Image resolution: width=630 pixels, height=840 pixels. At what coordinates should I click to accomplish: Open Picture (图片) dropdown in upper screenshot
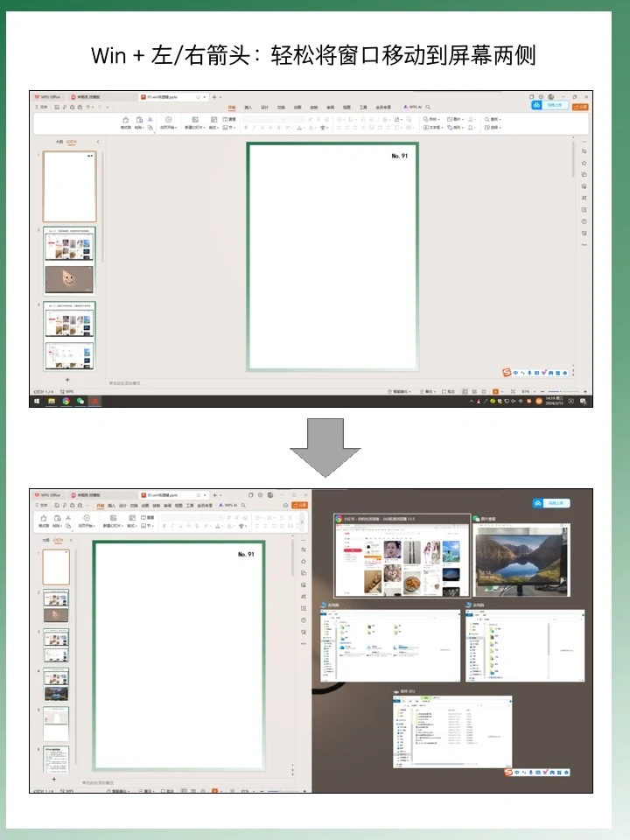[x=455, y=119]
